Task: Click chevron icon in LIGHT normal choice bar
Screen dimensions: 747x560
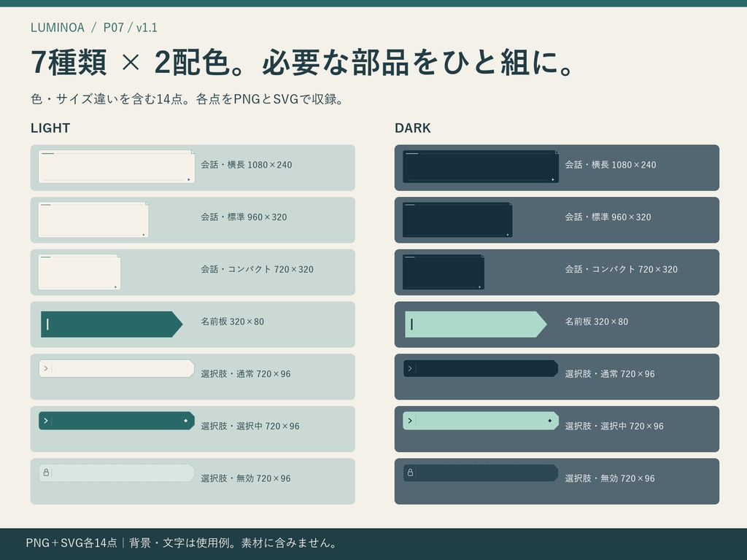Action: click(46, 368)
